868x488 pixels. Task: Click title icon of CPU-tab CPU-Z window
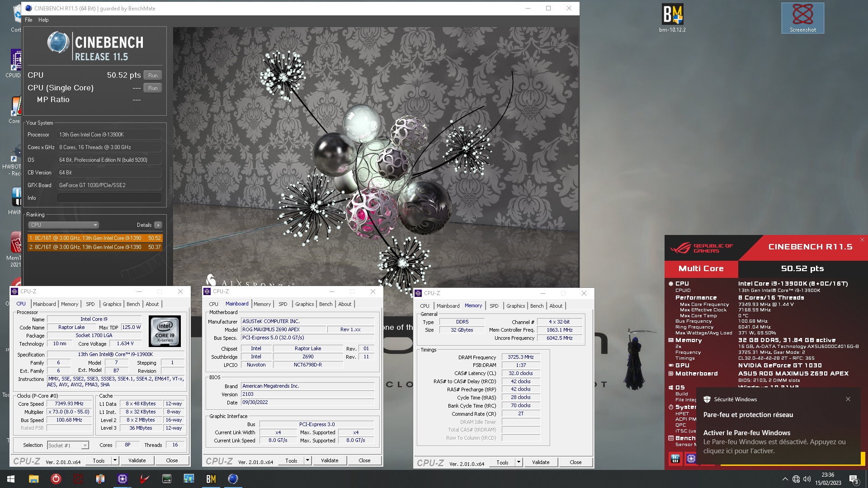pyautogui.click(x=15, y=291)
